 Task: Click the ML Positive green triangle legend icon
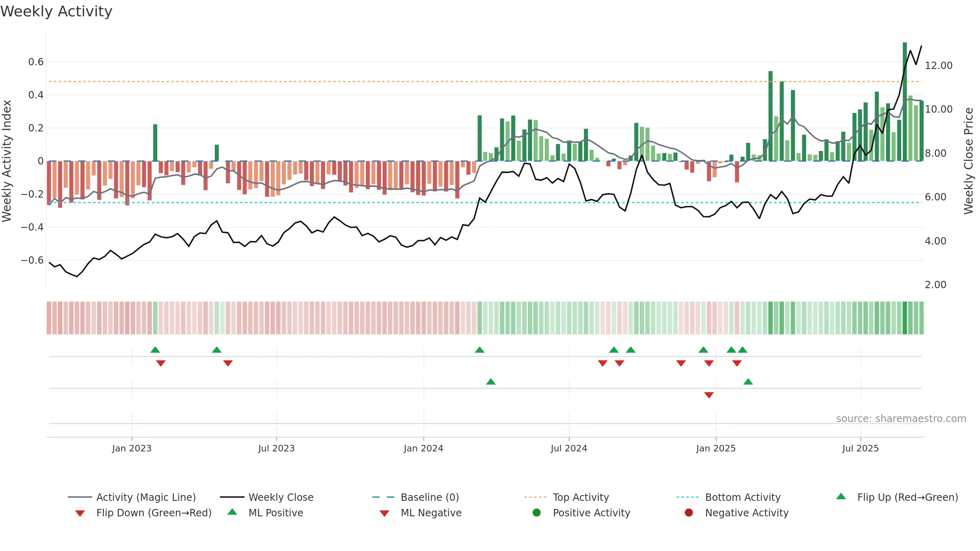[x=232, y=512]
